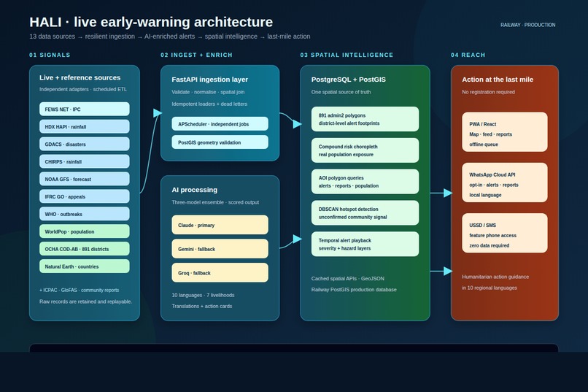The image size is (588, 392).
Task: Click the HALI live early-warning architecture title
Action: (151, 22)
